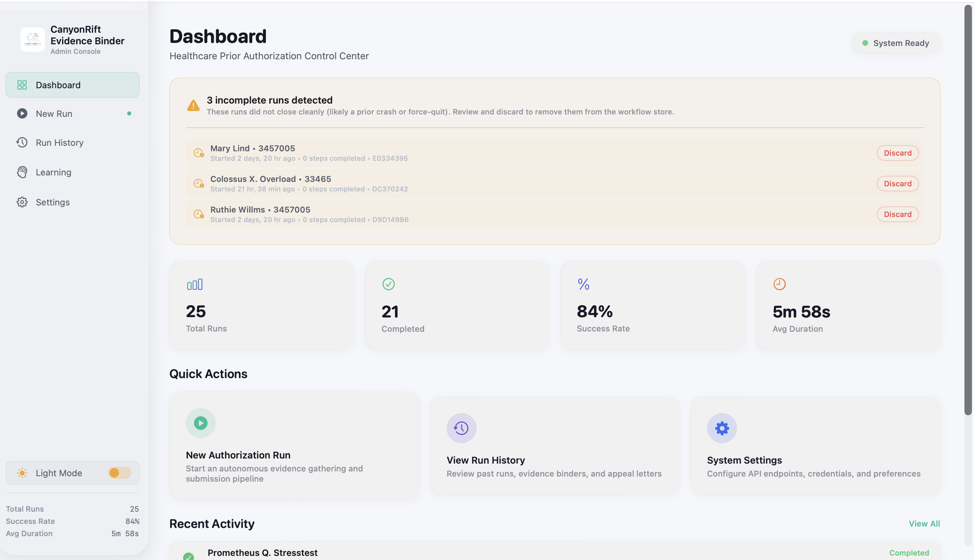Viewport: 974px width, 560px height.
Task: Click the percent icon on Success Rate card
Action: 583,284
